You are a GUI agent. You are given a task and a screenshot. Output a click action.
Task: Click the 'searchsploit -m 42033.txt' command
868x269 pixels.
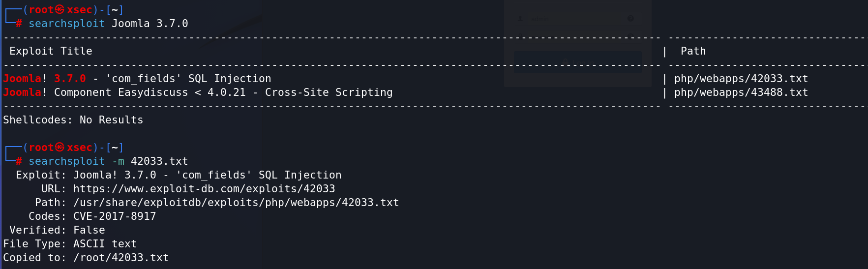click(108, 161)
